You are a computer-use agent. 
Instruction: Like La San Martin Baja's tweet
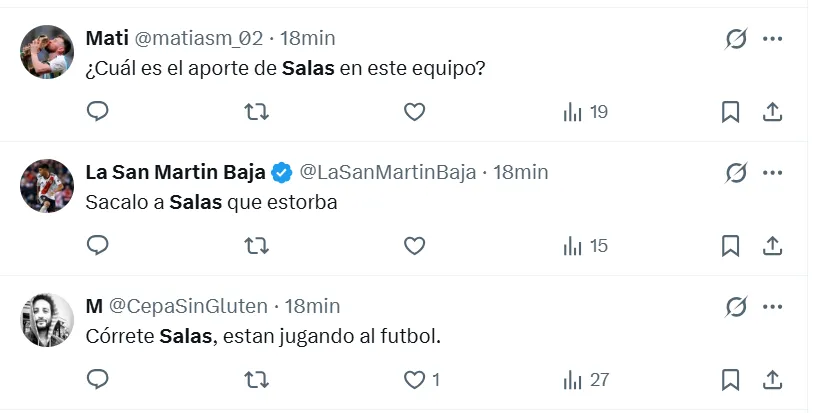(x=414, y=245)
